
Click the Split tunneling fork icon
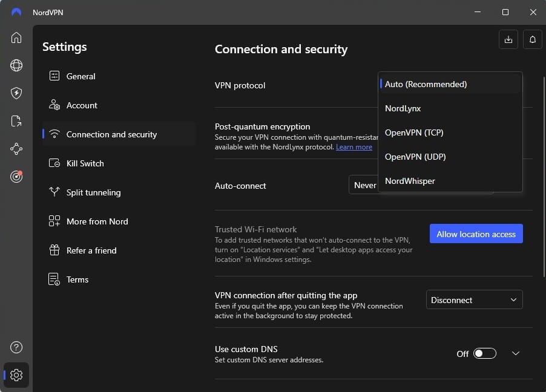point(54,192)
